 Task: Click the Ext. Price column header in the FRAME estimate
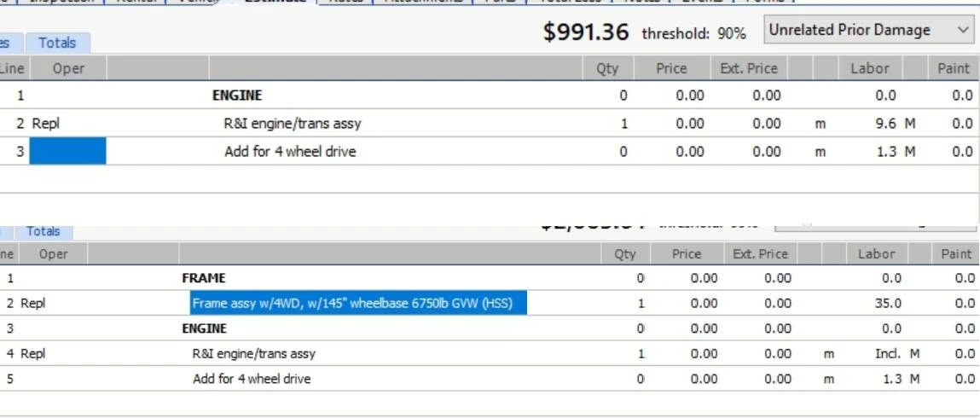coord(760,254)
